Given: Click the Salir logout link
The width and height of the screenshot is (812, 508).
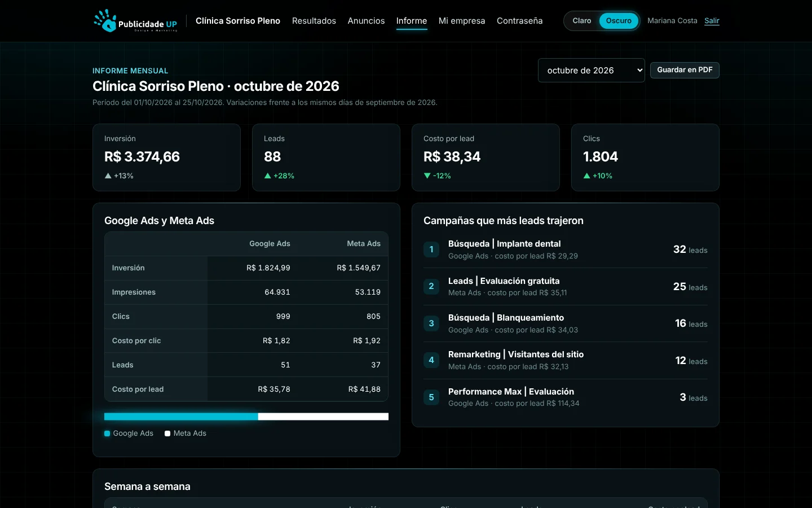Looking at the screenshot, I should pos(712,21).
